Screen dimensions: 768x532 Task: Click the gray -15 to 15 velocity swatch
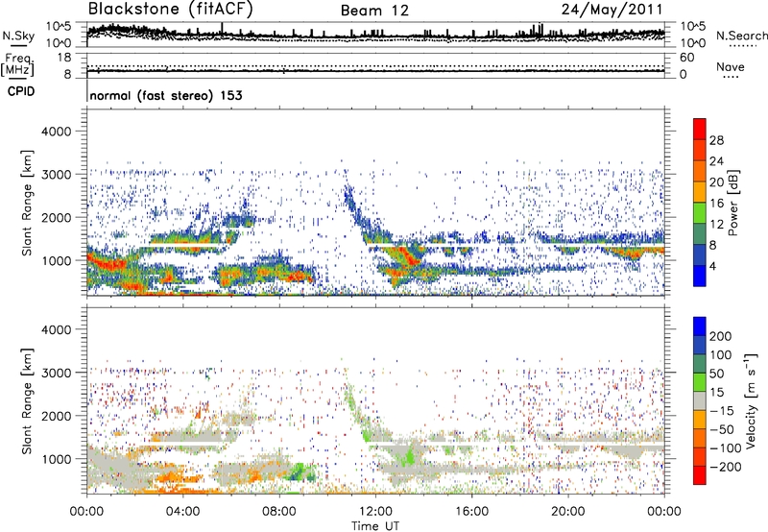700,400
